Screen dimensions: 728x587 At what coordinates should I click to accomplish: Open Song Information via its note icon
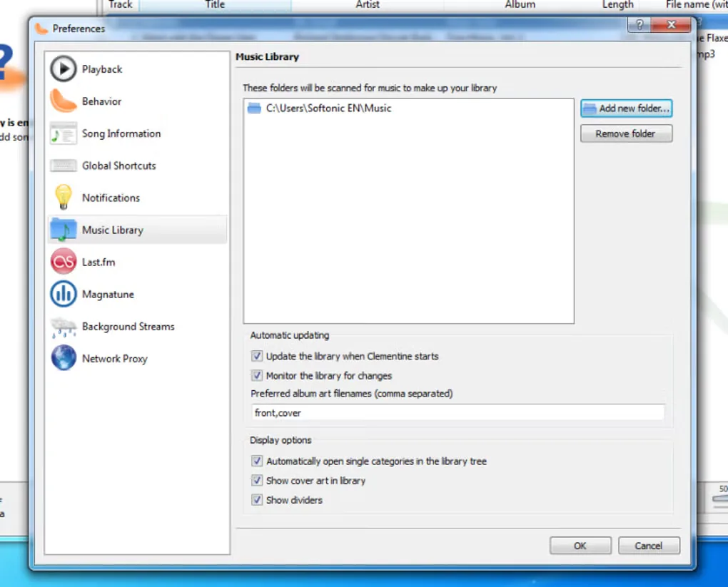63,133
